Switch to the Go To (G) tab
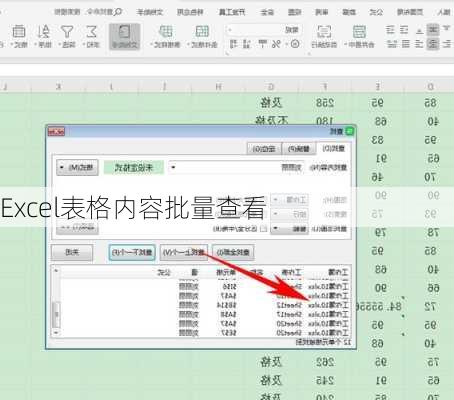This screenshot has height=400, width=454. 264,149
